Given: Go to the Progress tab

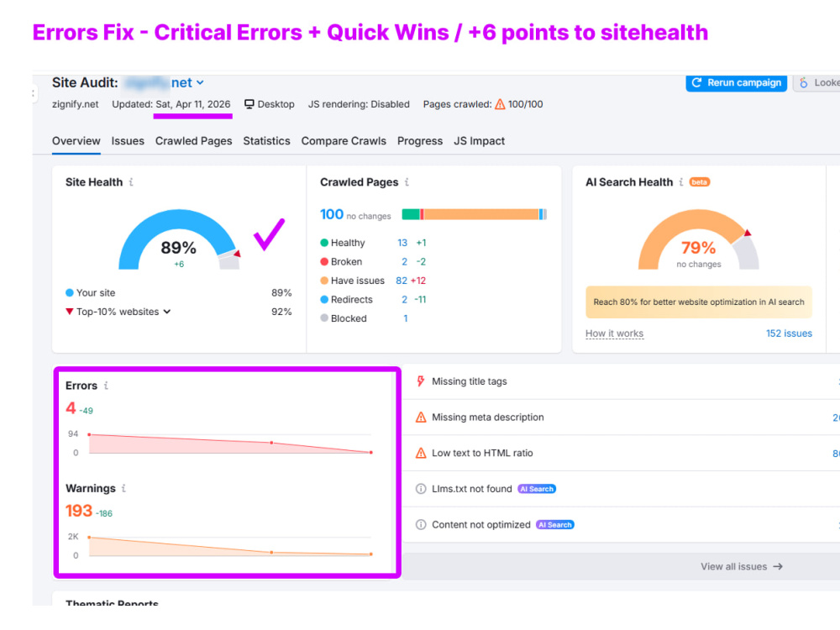Looking at the screenshot, I should (420, 141).
